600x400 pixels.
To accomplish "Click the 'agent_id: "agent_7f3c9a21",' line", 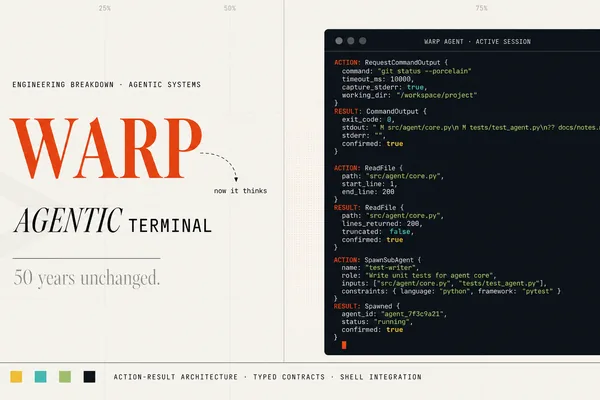I will pyautogui.click(x=394, y=314).
